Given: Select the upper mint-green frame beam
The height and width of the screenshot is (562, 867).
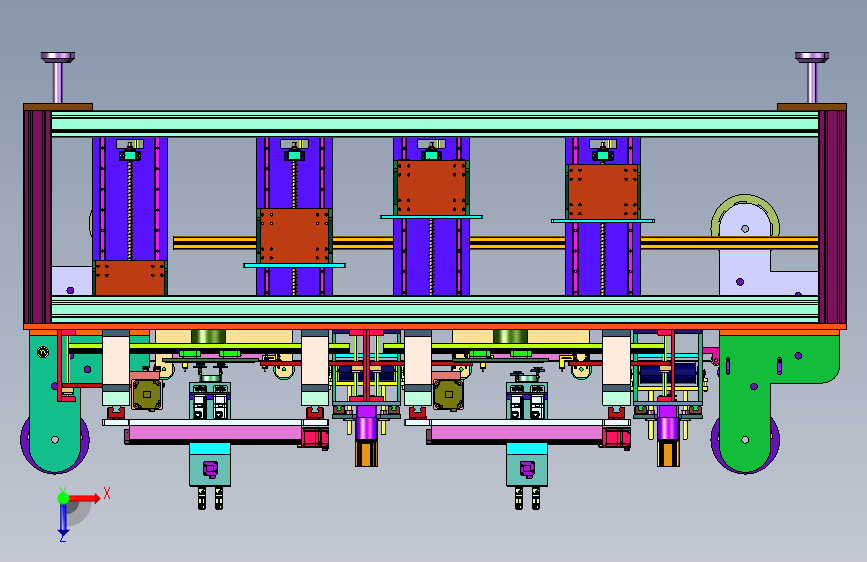Looking at the screenshot, I should click(435, 124).
